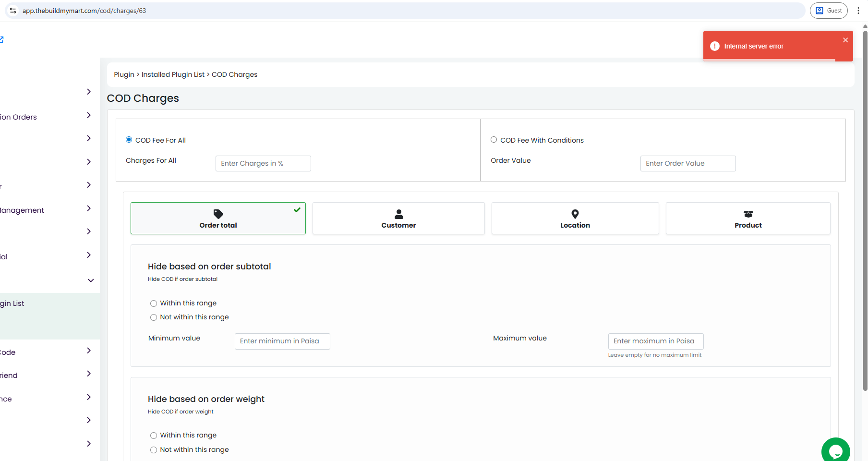Choose Within this range for order subtotal

click(154, 303)
